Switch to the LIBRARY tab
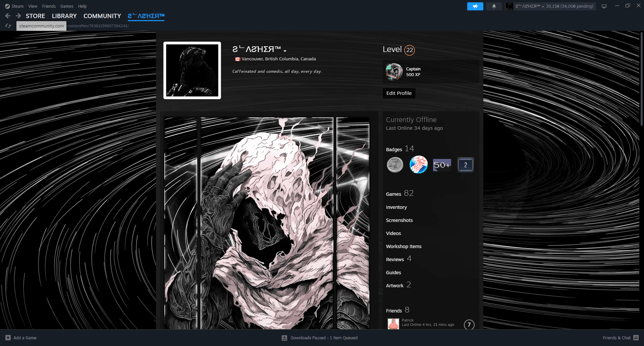This screenshot has height=346, width=644. (x=64, y=16)
